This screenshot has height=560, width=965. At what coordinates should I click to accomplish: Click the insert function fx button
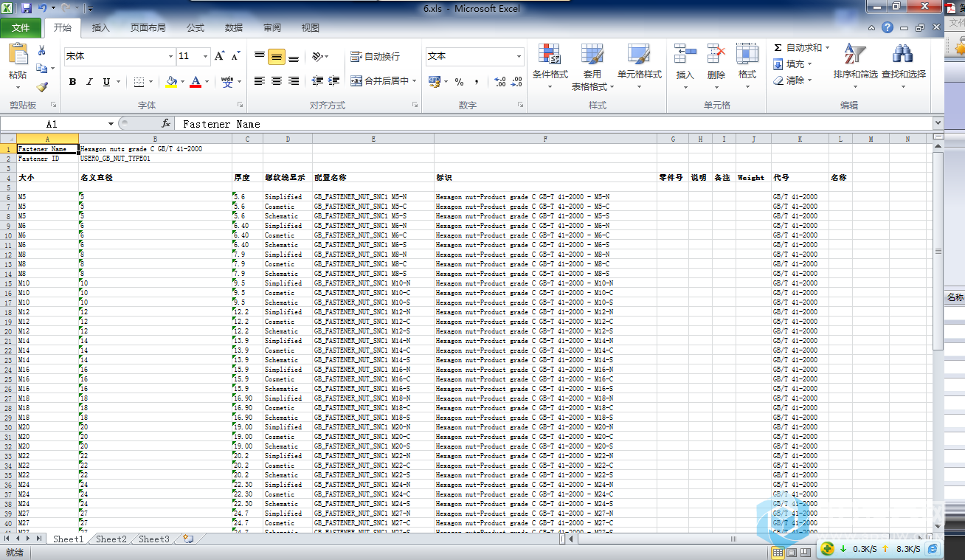tap(166, 124)
